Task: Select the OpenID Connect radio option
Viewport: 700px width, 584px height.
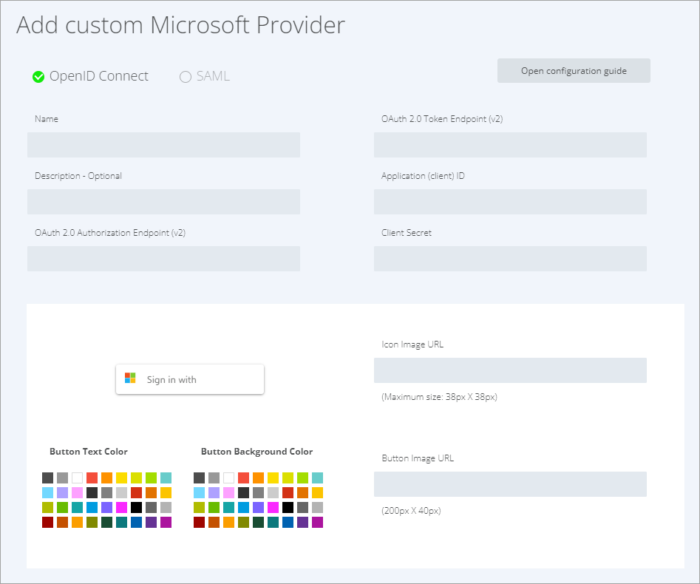Action: coord(38,77)
